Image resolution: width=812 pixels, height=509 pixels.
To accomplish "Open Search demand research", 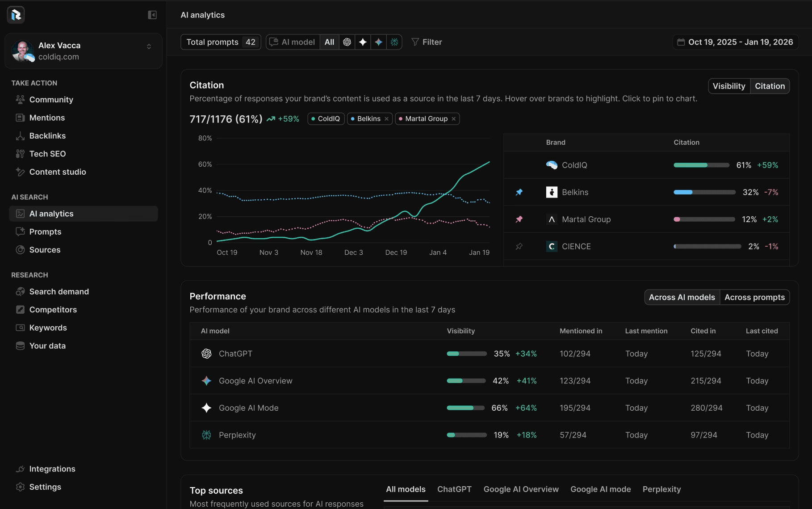I will point(84,291).
